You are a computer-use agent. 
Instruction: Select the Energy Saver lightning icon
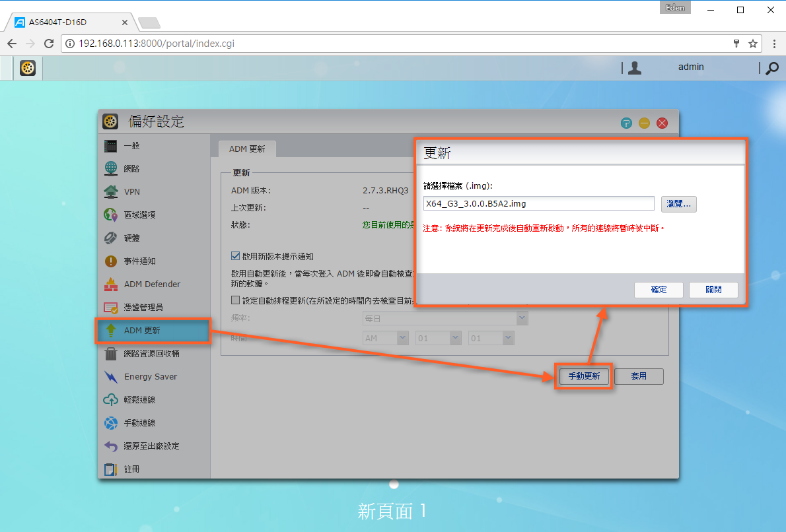pyautogui.click(x=111, y=377)
